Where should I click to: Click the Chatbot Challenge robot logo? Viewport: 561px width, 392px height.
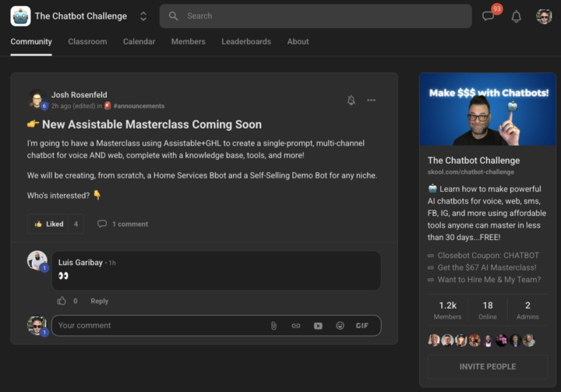coord(20,16)
